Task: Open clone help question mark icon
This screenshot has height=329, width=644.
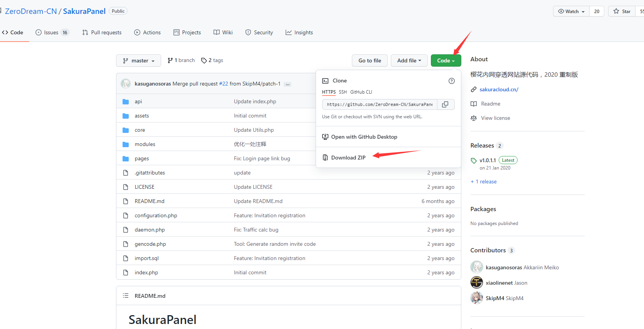Action: point(452,81)
